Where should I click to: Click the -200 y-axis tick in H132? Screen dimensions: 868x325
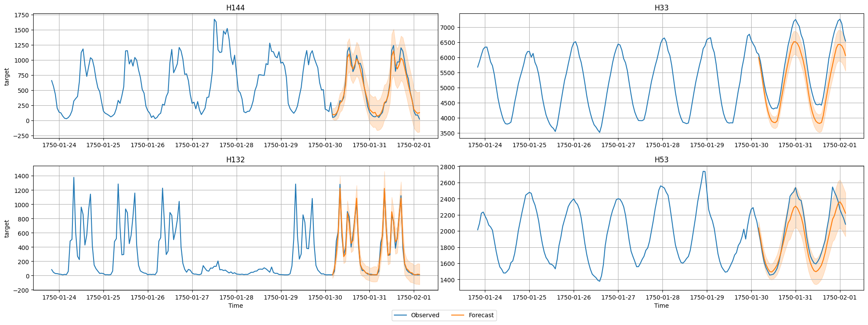[x=21, y=290]
